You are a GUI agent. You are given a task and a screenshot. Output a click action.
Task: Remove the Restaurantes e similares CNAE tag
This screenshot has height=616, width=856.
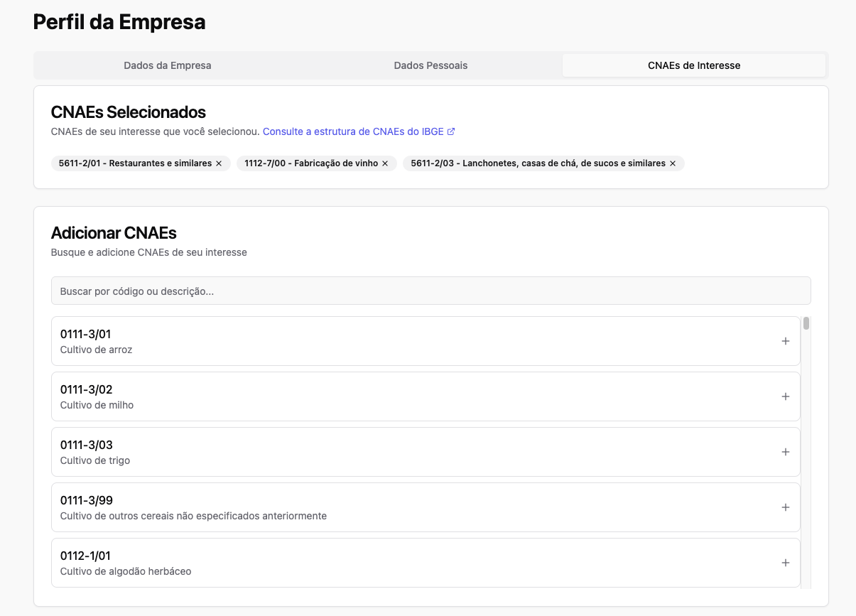click(x=219, y=163)
